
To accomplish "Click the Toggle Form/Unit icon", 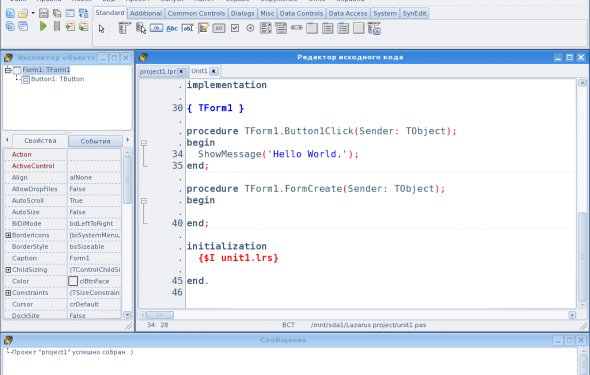I will click(x=83, y=14).
